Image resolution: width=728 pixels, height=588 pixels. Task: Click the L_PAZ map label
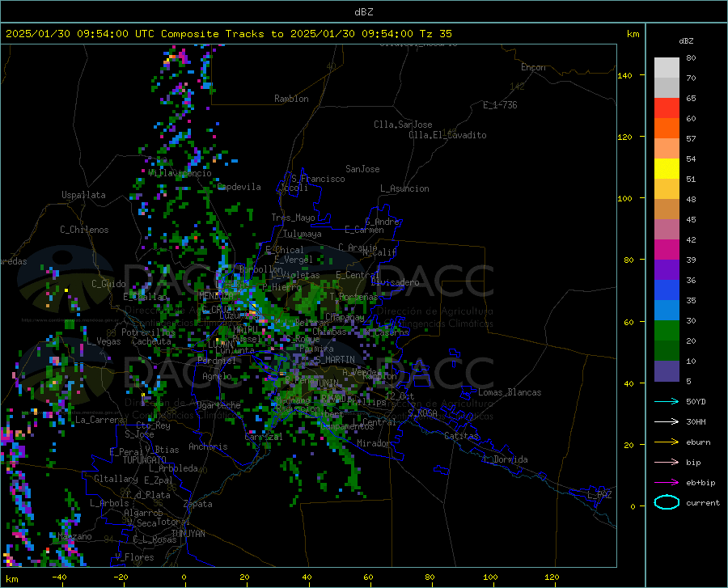(599, 495)
